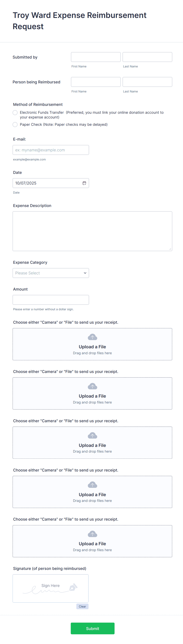Click the fifth upload cloud icon
183x644 pixels.
point(92,534)
